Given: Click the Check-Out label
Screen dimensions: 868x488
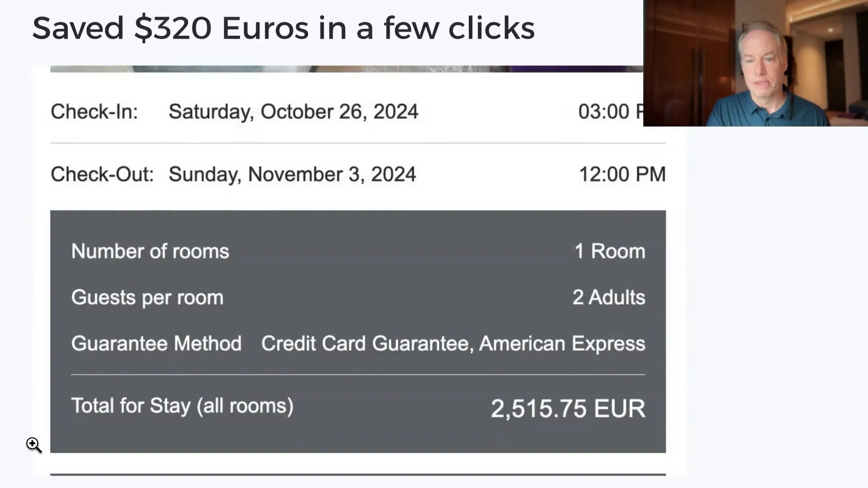Looking at the screenshot, I should pyautogui.click(x=102, y=174).
